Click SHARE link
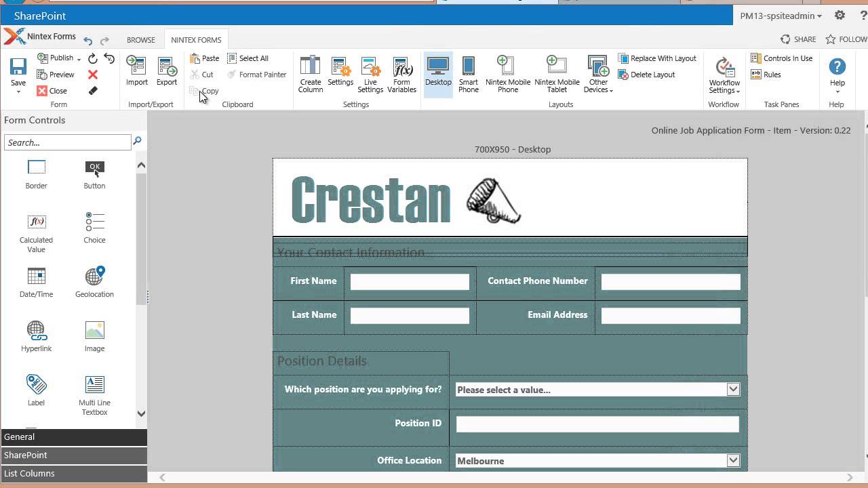The image size is (868, 488). click(799, 39)
